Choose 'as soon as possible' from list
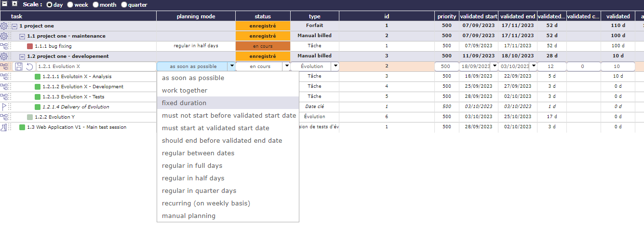Screen dimensions: 644x244 coord(228,78)
